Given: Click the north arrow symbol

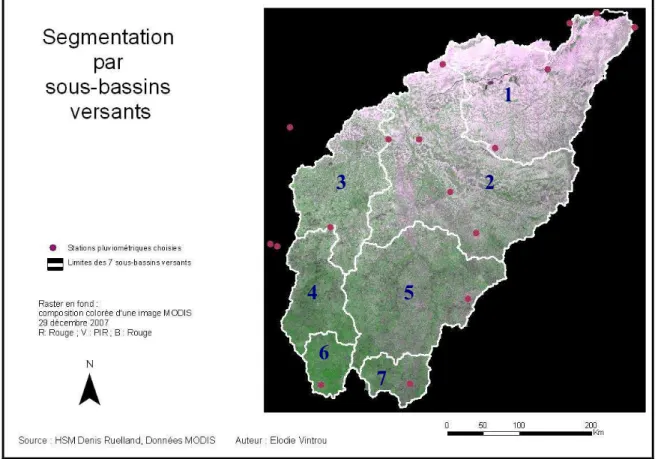Looking at the screenshot, I should [x=89, y=390].
